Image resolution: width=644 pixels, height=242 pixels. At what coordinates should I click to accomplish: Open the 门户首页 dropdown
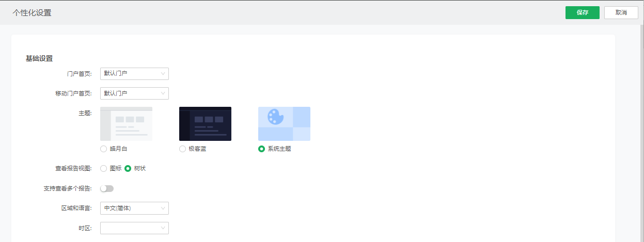134,74
